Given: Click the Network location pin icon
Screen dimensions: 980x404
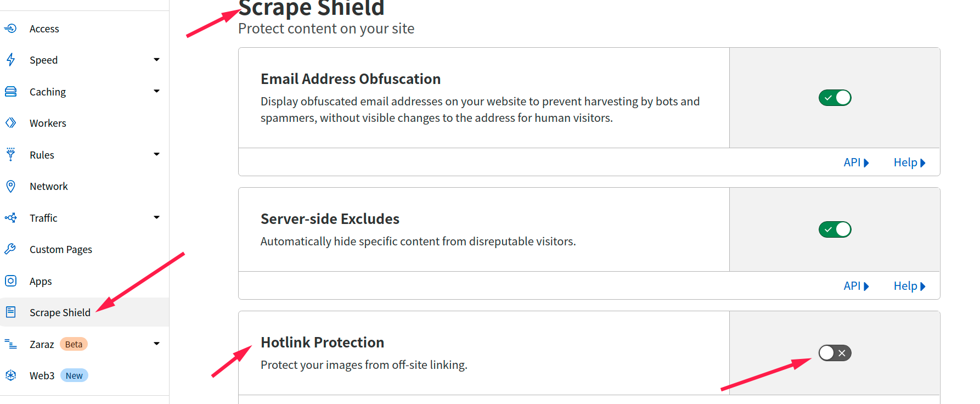Looking at the screenshot, I should coord(10,186).
